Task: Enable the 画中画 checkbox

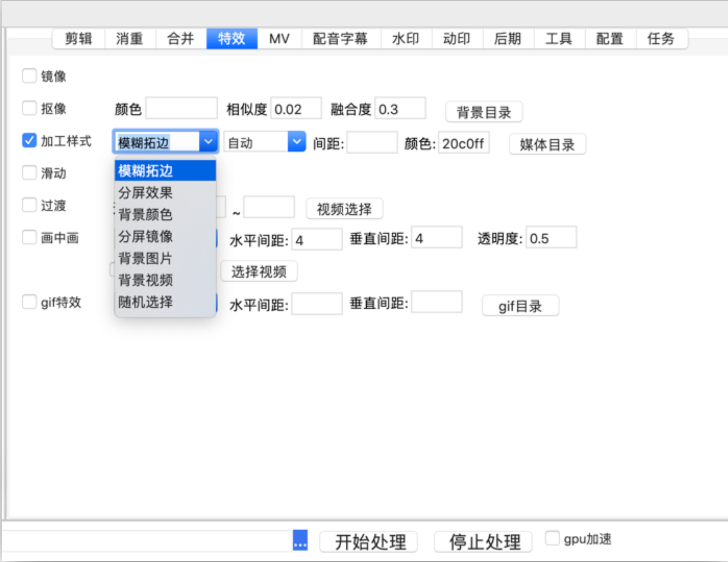Action: (29, 237)
